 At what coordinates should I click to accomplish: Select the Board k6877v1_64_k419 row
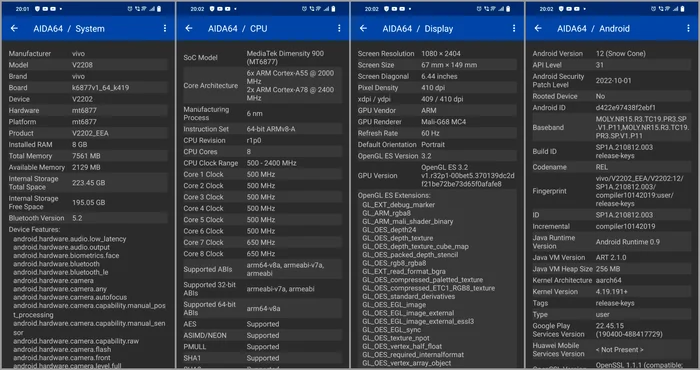point(88,87)
